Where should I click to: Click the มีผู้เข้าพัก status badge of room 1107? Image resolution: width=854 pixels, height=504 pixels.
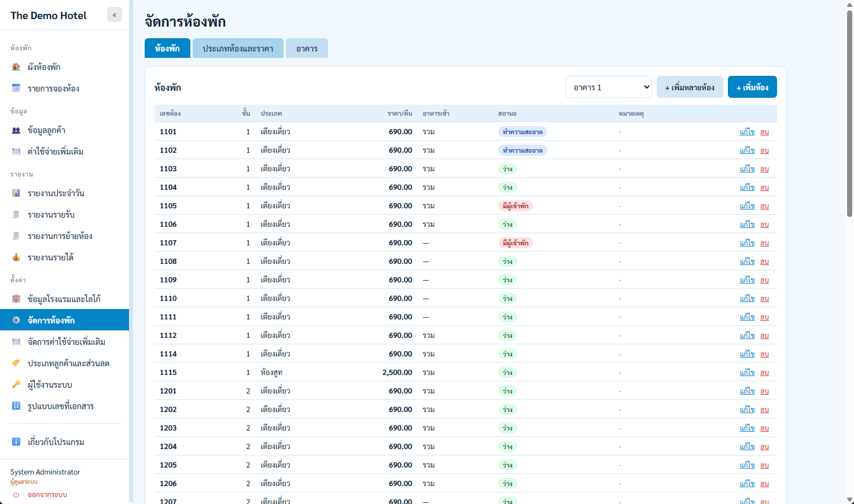point(515,243)
